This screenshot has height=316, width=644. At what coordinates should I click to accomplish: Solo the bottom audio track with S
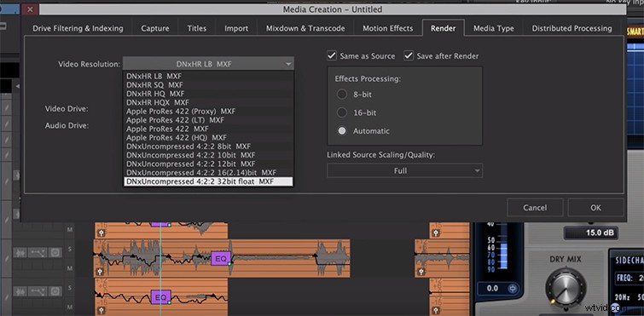pos(70,287)
